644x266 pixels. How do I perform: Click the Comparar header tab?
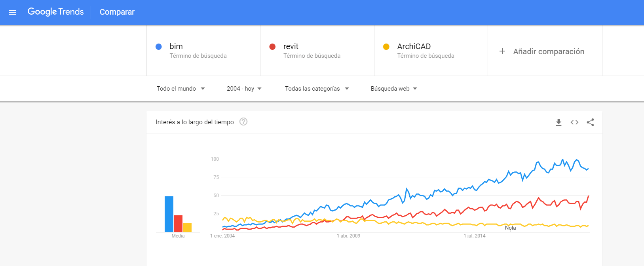(x=117, y=12)
